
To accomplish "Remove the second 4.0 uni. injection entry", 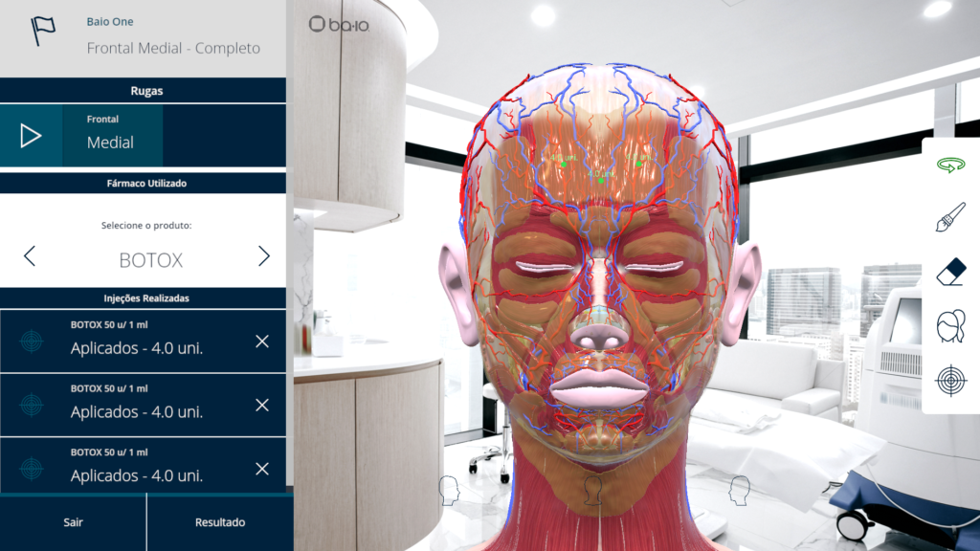I will (x=262, y=406).
